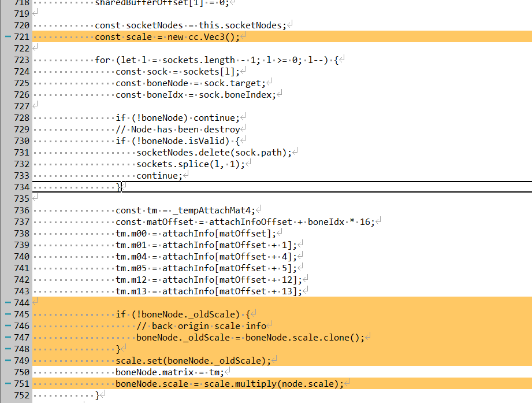Click line number 734 in gutter
The width and height of the screenshot is (532, 403).
tap(22, 187)
